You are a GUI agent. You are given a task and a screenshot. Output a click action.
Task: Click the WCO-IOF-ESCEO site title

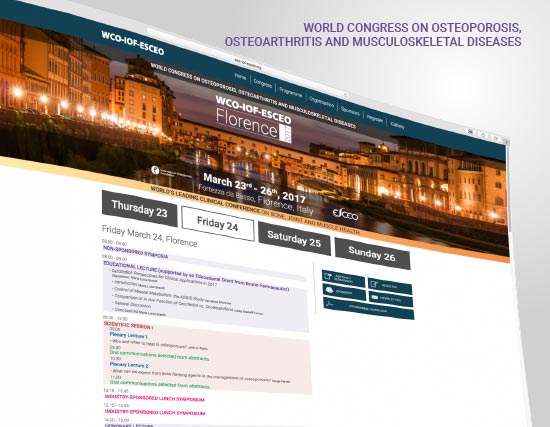(x=133, y=43)
